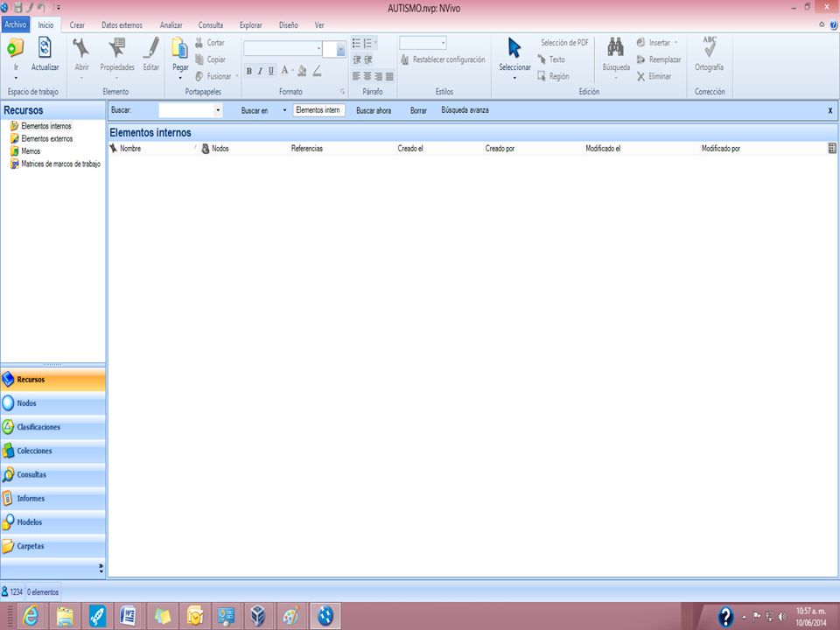
Task: Toggle align right paragraph
Action: coord(379,77)
